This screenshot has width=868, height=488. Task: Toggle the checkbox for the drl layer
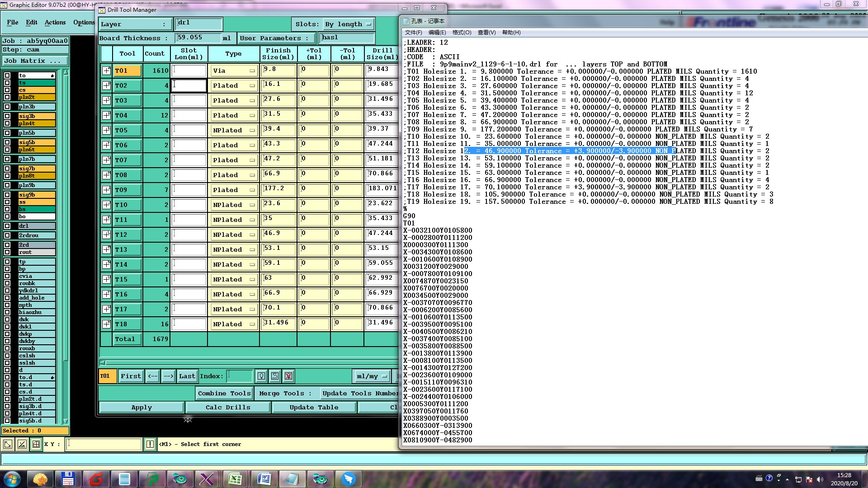click(7, 226)
